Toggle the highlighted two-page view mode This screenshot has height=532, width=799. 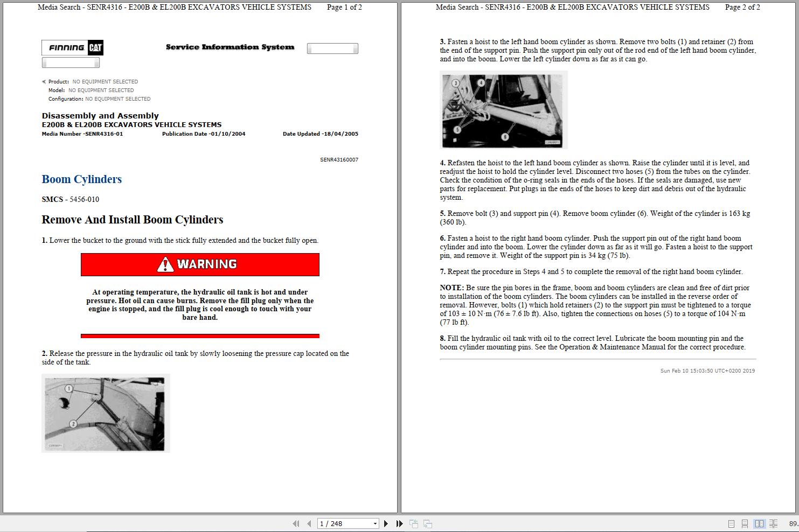pyautogui.click(x=760, y=523)
